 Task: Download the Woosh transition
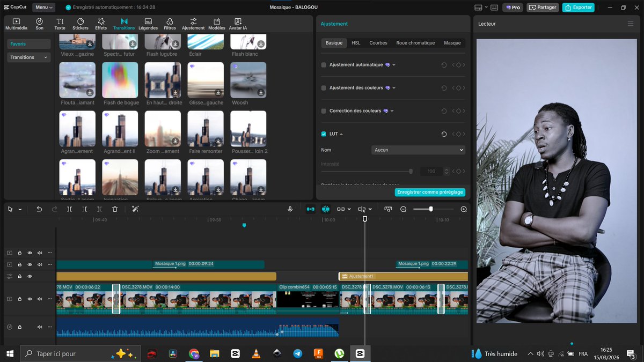pos(261,92)
